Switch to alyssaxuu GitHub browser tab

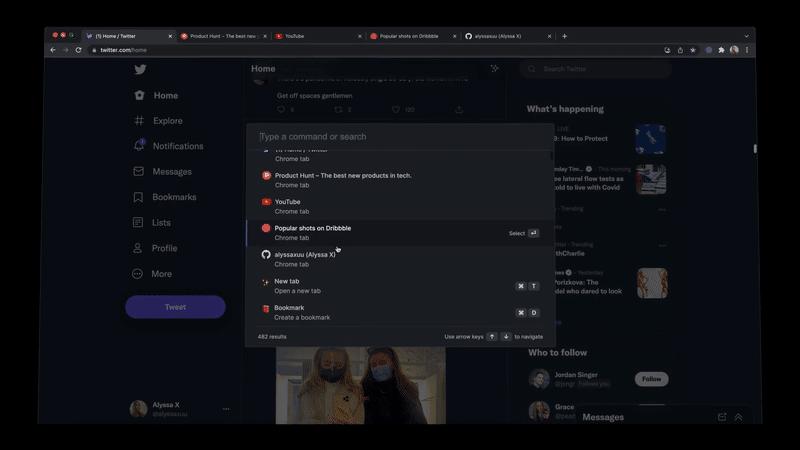(508, 36)
